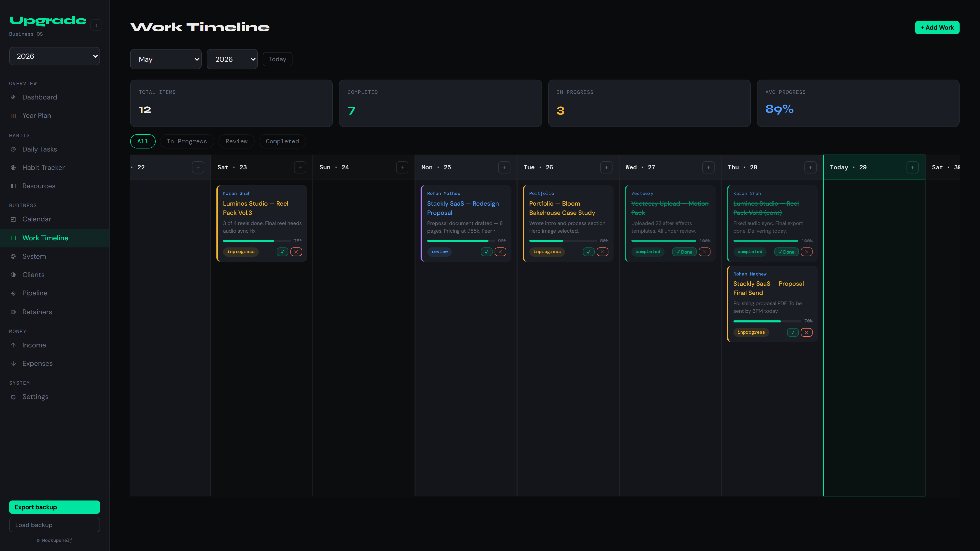Mark Luminos Studio Reel Pack Vol.3 complete

pyautogui.click(x=282, y=252)
